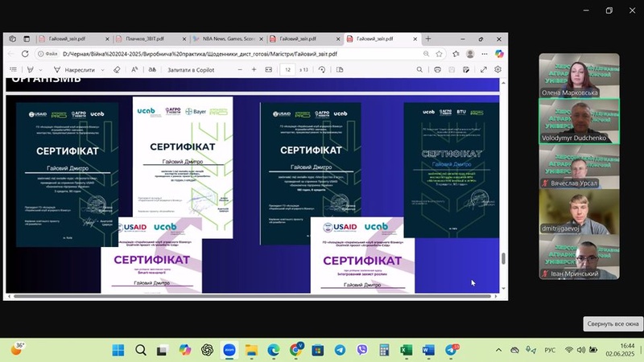Open the Edge profile avatar

click(470, 54)
